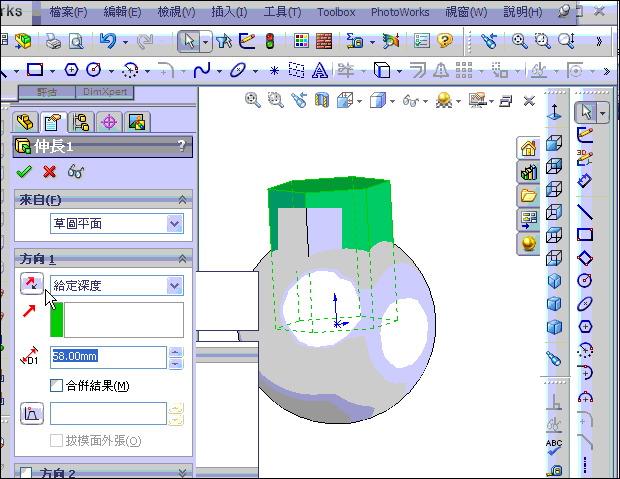Click the rebuild traffic light icon

[270, 41]
